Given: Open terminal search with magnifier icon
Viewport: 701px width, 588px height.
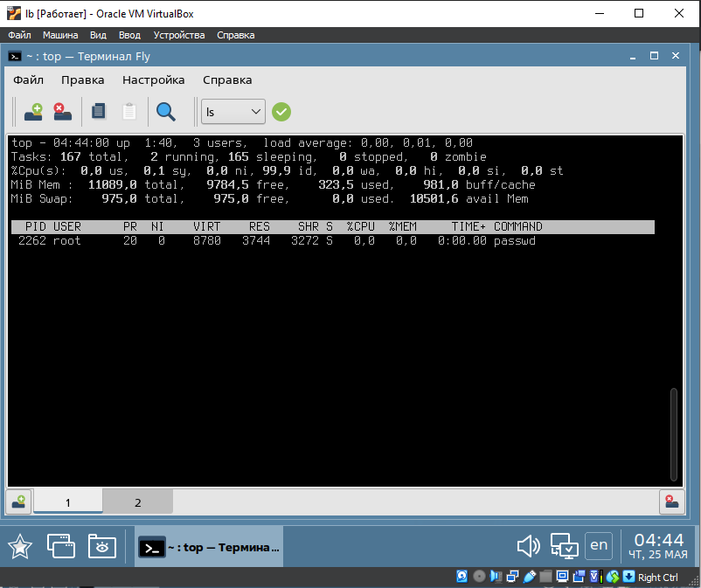Looking at the screenshot, I should [x=165, y=112].
